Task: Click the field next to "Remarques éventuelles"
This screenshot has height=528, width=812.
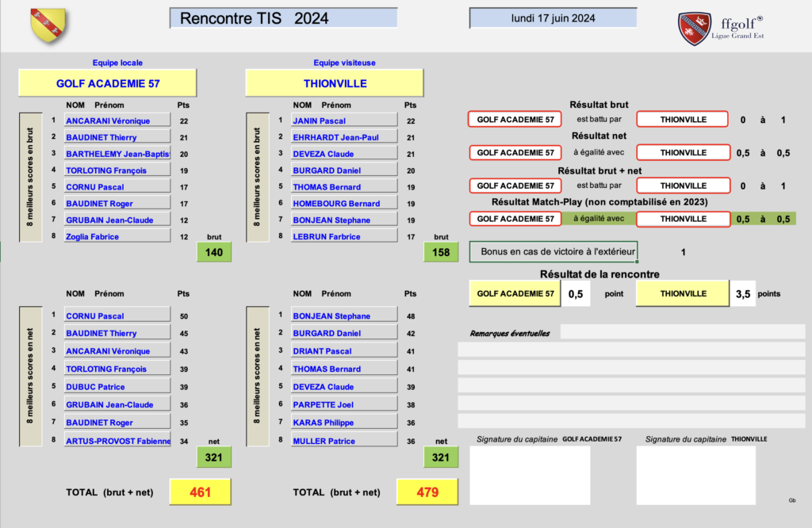Action: (x=682, y=331)
